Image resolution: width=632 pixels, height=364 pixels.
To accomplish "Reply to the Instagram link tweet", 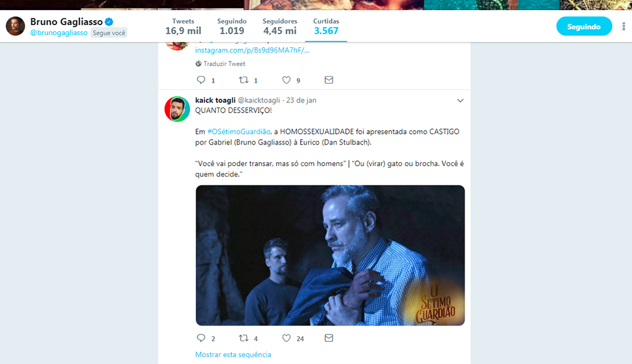I will [x=201, y=80].
